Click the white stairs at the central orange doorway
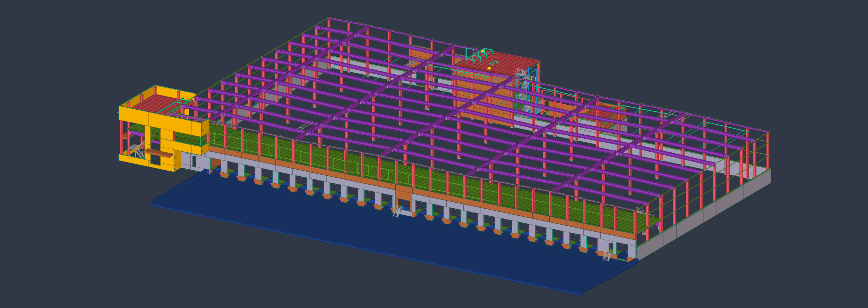The image size is (868, 308). (397, 212)
